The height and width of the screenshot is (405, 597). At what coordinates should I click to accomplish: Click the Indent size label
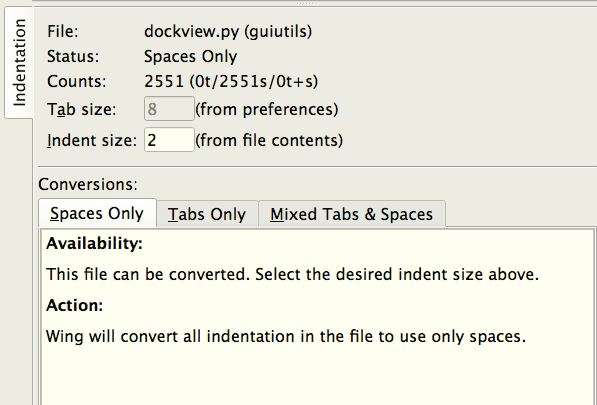pyautogui.click(x=92, y=140)
